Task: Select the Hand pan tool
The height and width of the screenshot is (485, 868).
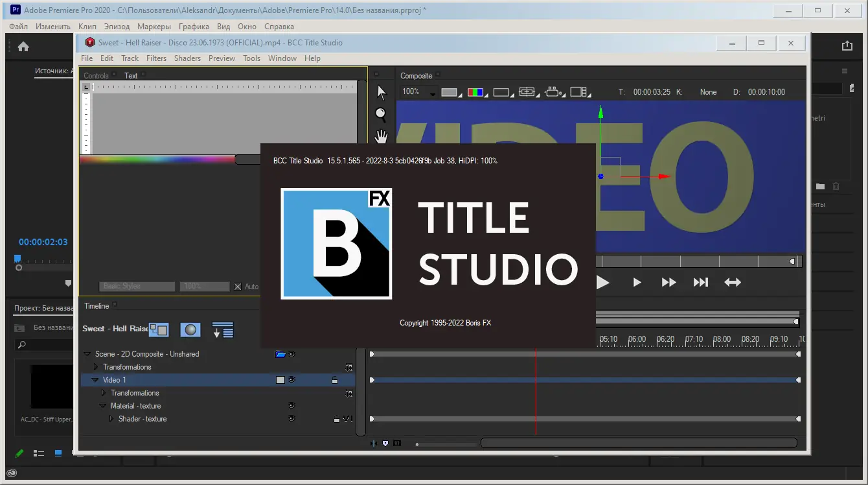Action: point(382,137)
